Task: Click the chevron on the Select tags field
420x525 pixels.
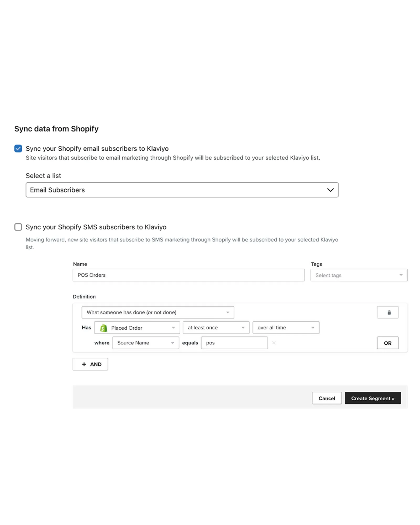Action: tap(401, 275)
